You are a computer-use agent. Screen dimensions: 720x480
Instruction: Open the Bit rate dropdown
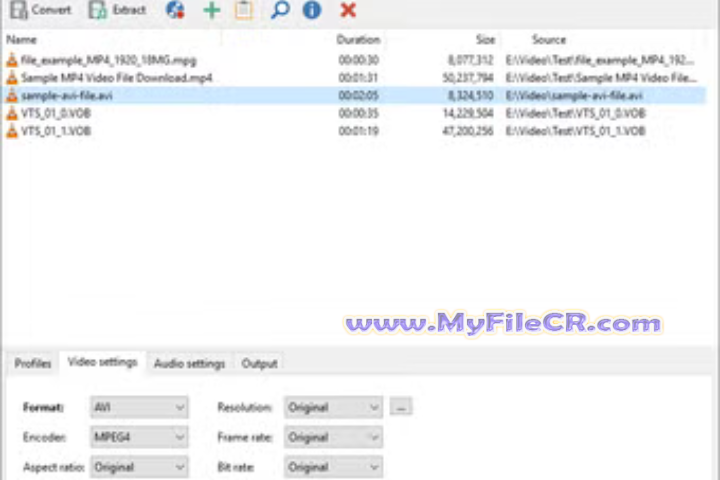point(333,467)
